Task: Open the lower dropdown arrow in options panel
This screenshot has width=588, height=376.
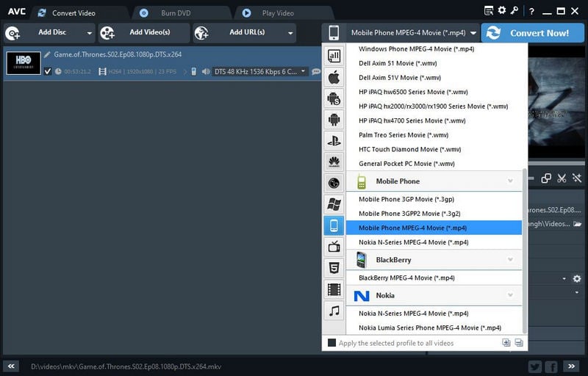Action: point(577,292)
